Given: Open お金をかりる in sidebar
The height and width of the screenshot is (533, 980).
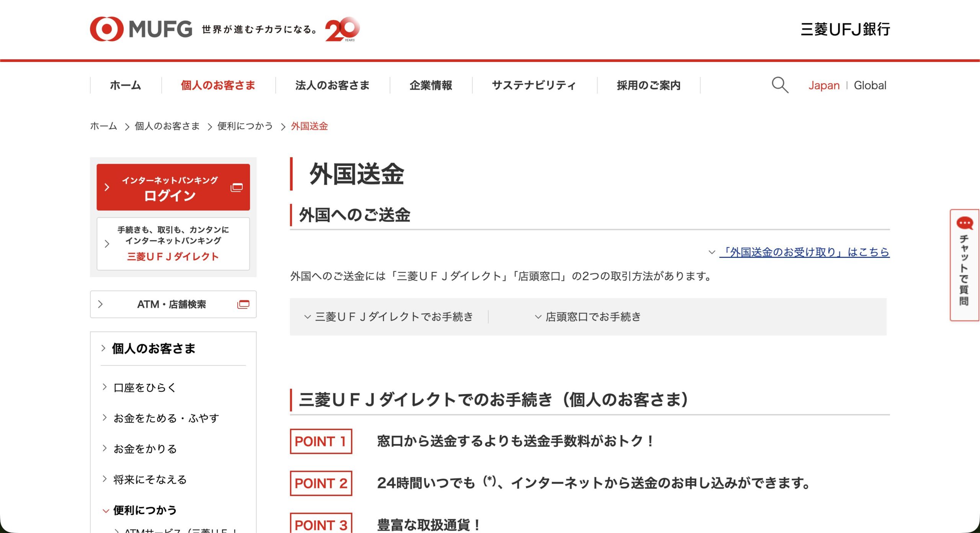Looking at the screenshot, I should click(145, 448).
